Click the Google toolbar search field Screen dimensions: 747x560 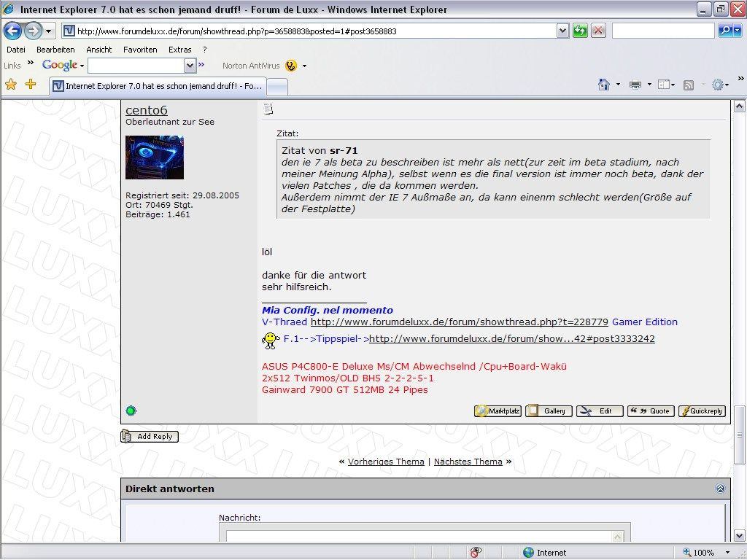[x=136, y=66]
